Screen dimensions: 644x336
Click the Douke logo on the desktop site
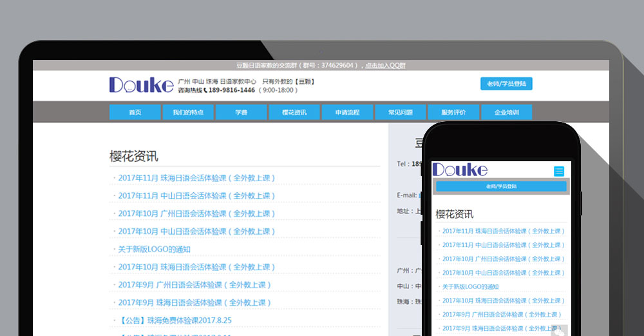pos(141,84)
